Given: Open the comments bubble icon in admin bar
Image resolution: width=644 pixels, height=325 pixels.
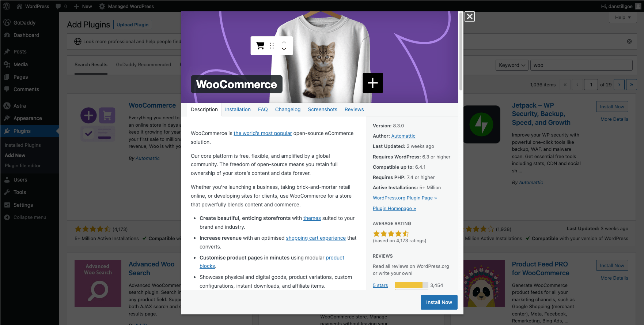Looking at the screenshot, I should [x=58, y=6].
